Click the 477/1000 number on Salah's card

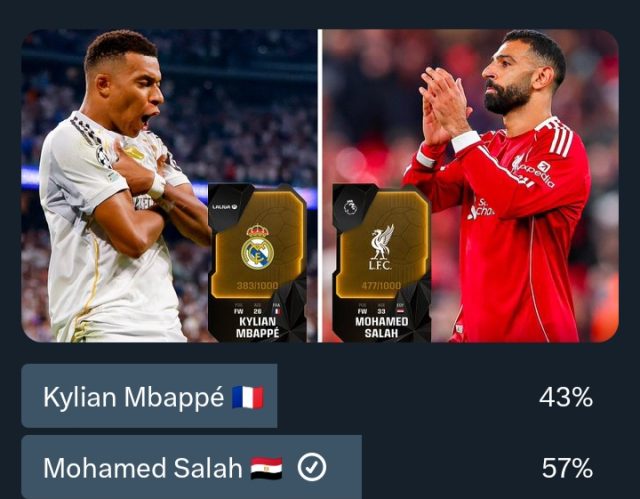(x=381, y=286)
